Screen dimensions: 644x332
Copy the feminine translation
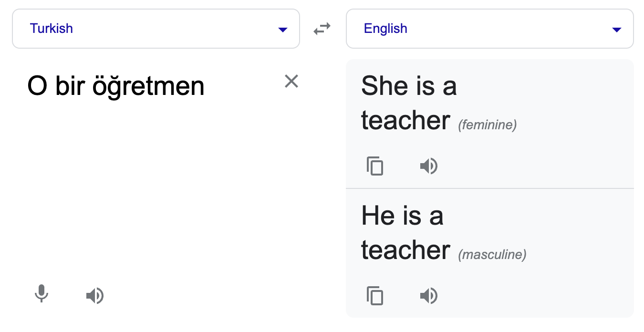(x=375, y=166)
